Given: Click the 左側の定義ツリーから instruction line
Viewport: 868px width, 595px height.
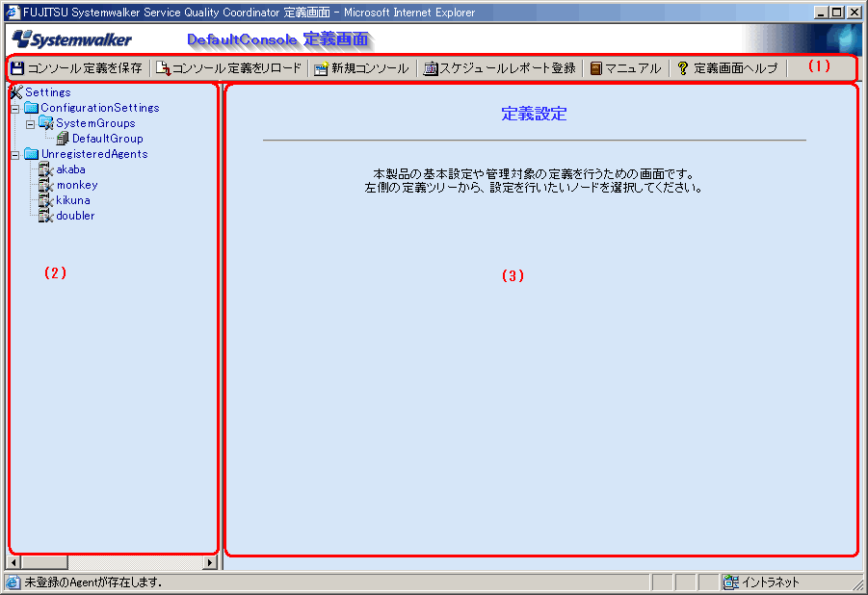Looking at the screenshot, I should [x=534, y=188].
